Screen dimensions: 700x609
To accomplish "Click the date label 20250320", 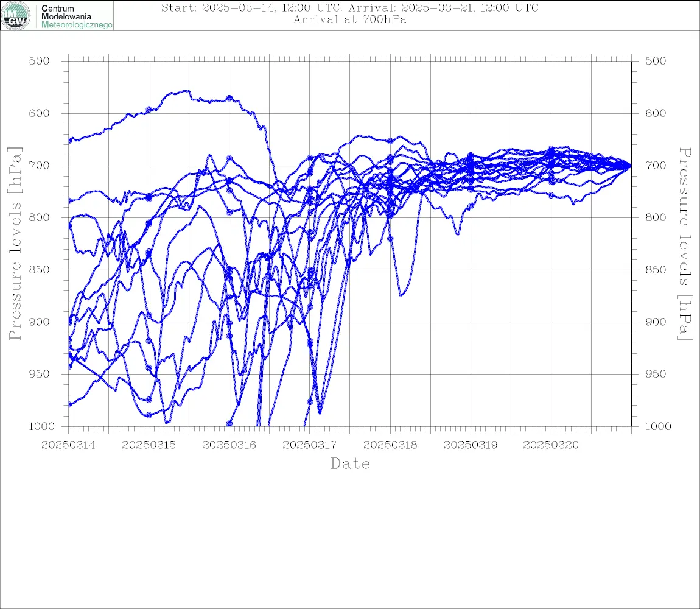I will pos(551,445).
